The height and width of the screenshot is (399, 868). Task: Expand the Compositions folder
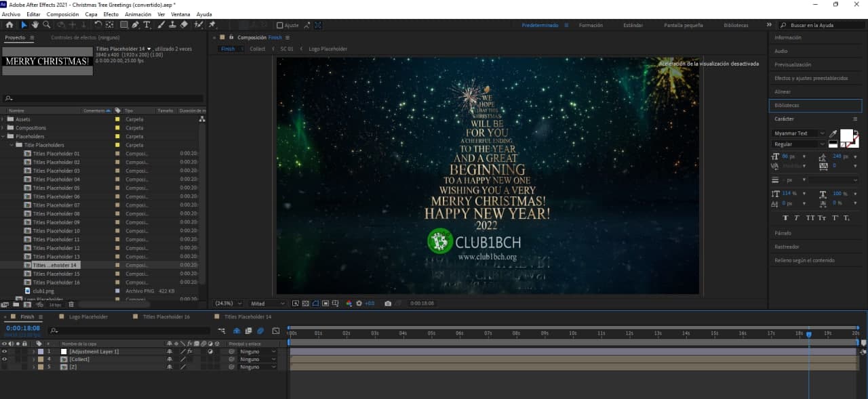click(x=3, y=128)
